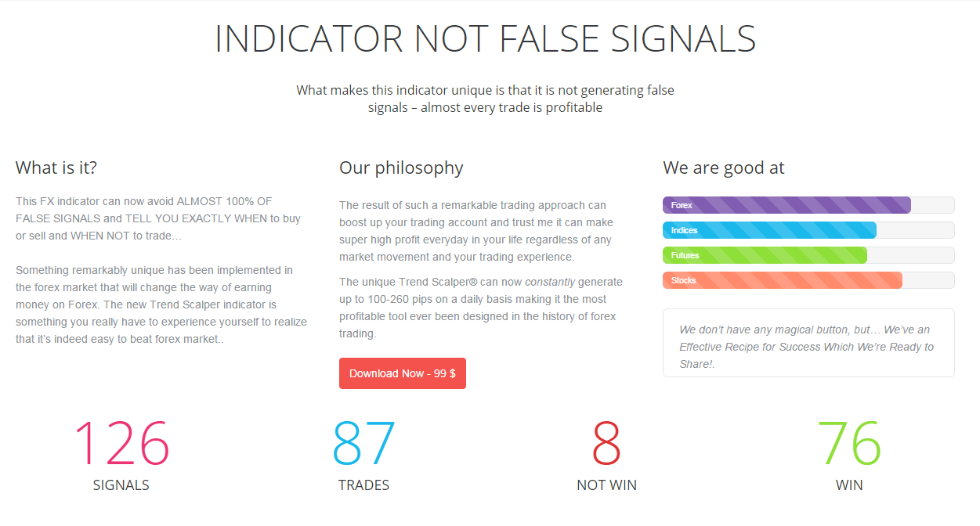The width and height of the screenshot is (980, 526).
Task: Click the red 8 not win counter
Action: pos(606,443)
